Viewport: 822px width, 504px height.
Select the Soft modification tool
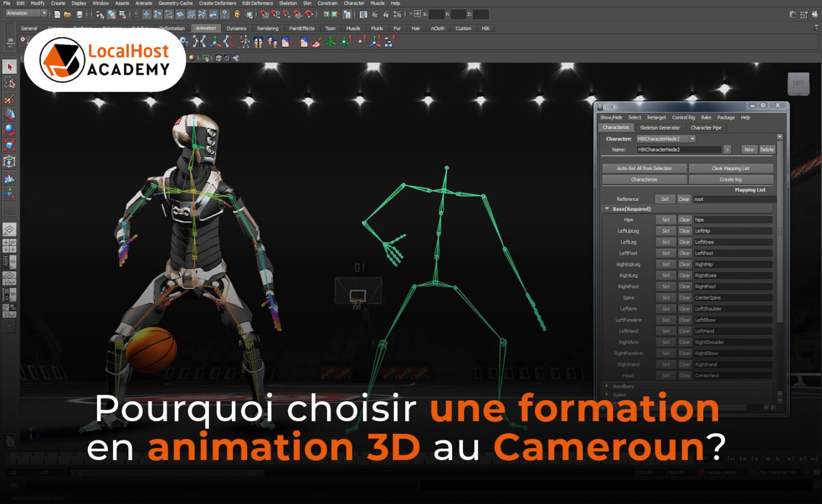(x=9, y=178)
